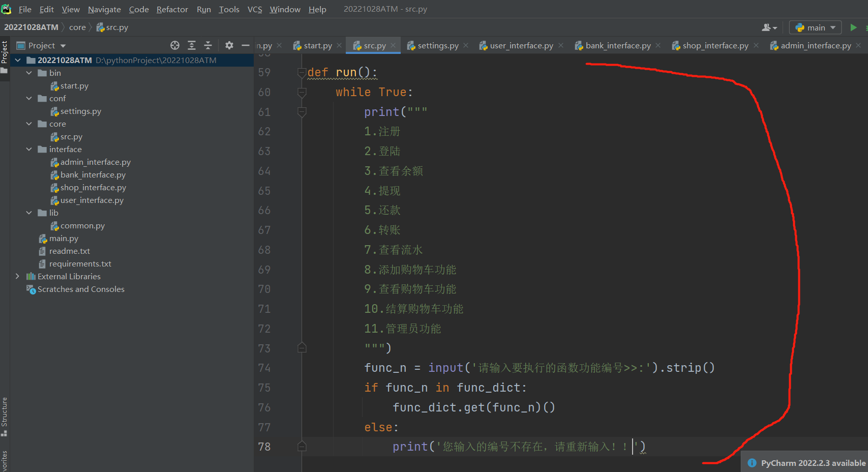Open Project panel settings gear
The image size is (868, 472).
point(229,45)
